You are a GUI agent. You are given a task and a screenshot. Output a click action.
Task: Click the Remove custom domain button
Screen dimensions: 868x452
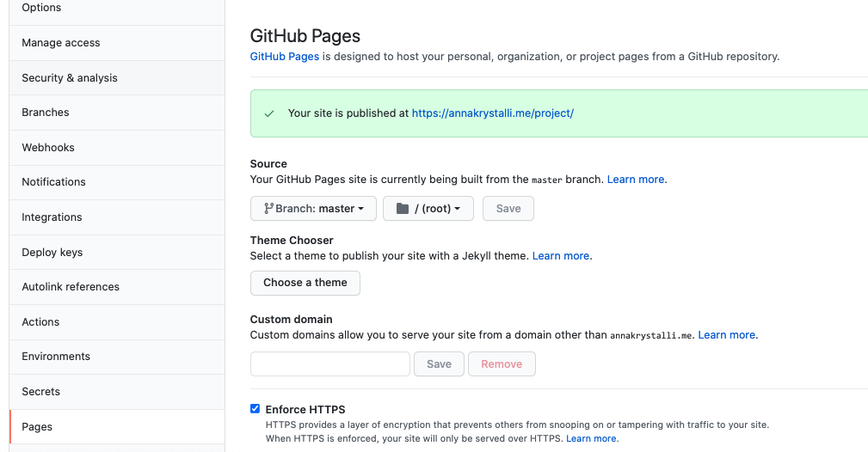[502, 364]
